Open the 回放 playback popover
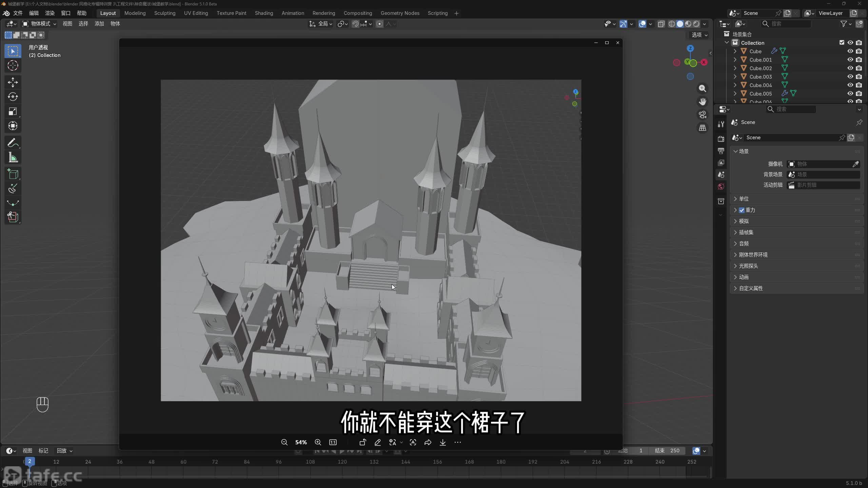This screenshot has height=488, width=868. coord(64,451)
